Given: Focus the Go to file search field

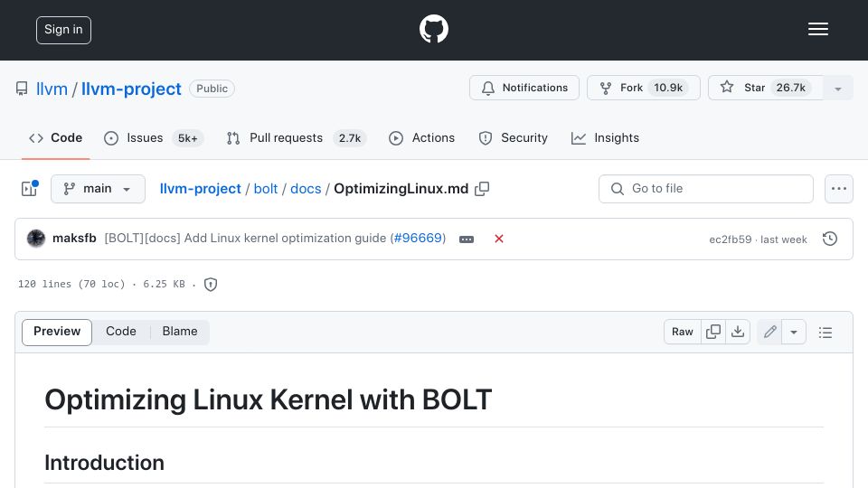Looking at the screenshot, I should pyautogui.click(x=706, y=189).
